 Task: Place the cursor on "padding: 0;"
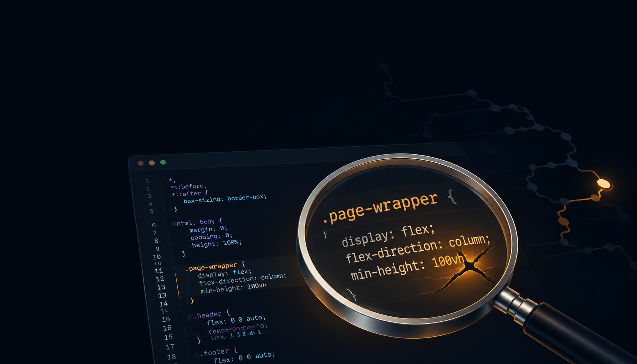point(211,236)
